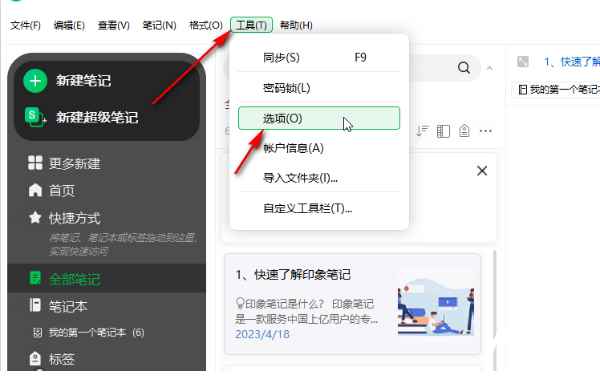Choose 密码锁(L) menu entry

point(319,88)
